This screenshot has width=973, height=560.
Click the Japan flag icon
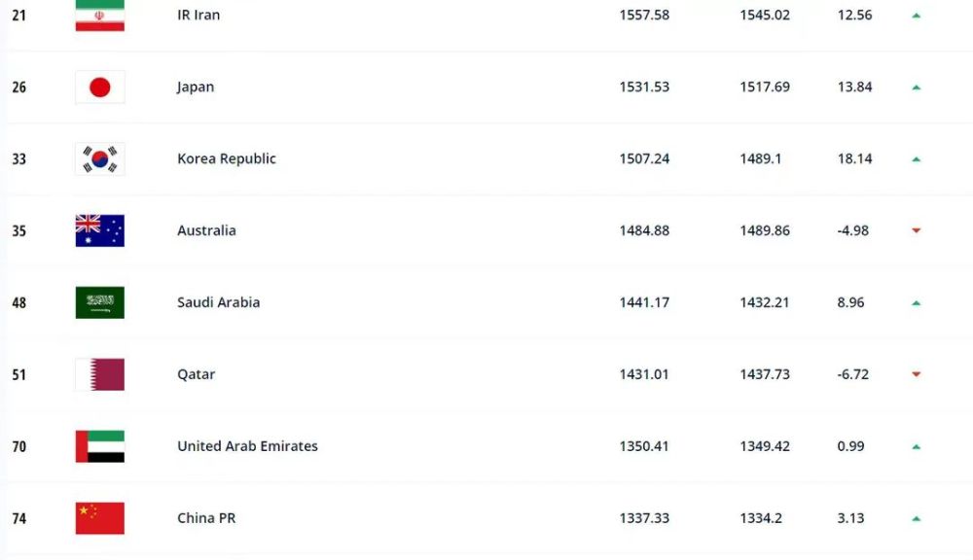[x=100, y=87]
